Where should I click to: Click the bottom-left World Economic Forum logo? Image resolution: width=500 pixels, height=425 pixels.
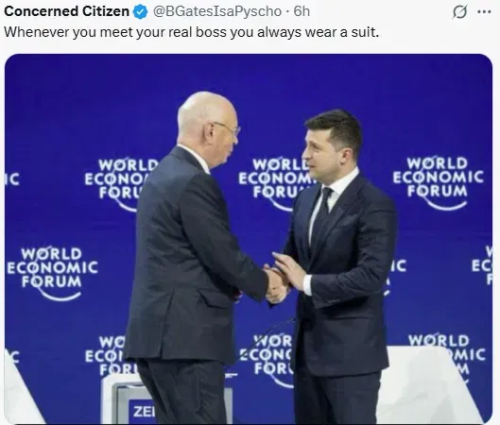coord(110,355)
